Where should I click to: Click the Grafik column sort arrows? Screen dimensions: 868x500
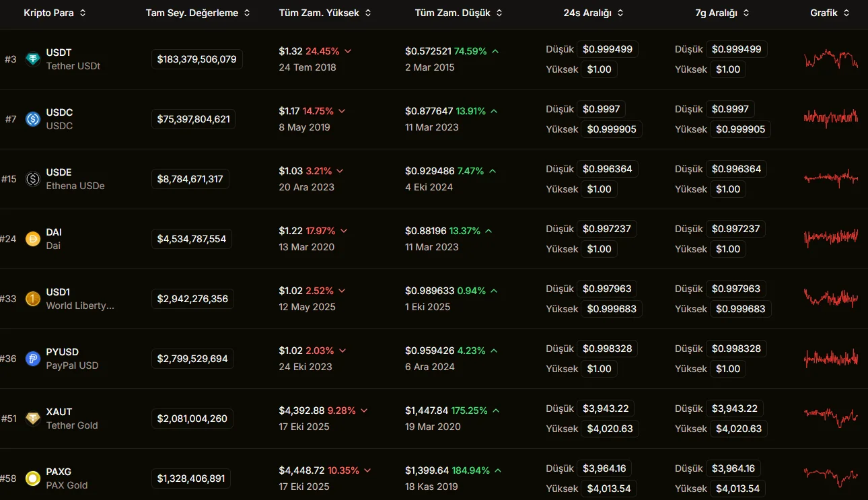846,13
